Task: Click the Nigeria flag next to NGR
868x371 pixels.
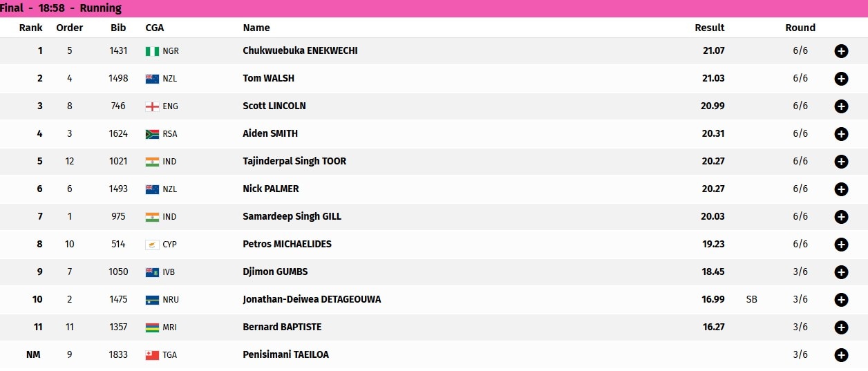Action: [152, 51]
